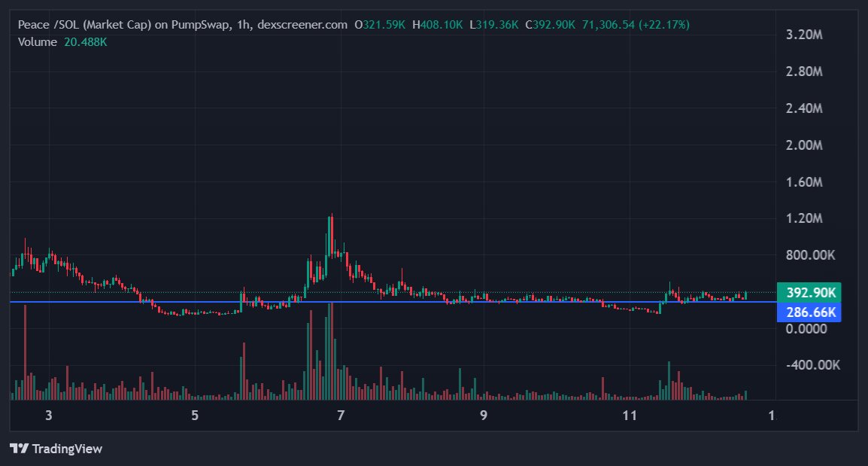
Task: Click the blue 286.66K price line label
Action: point(809,312)
